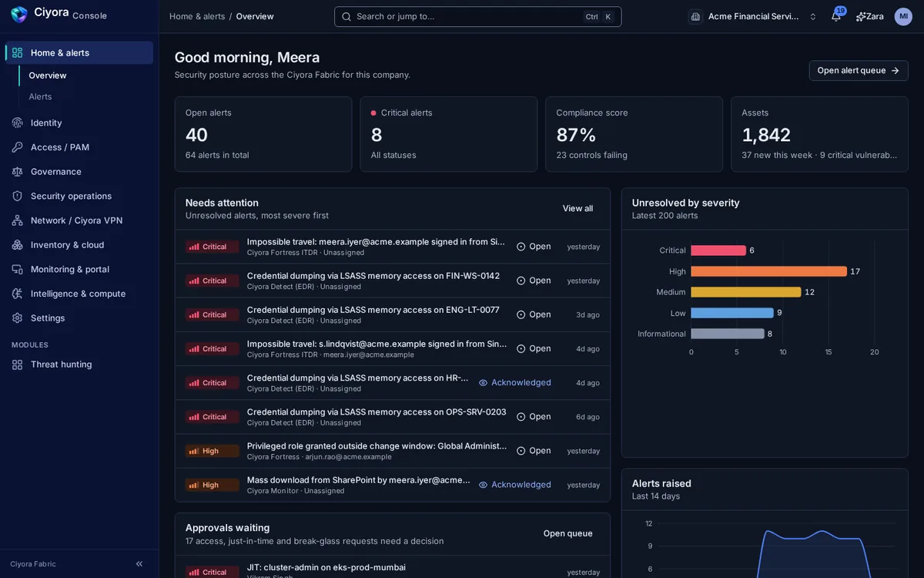The image size is (924, 578).
Task: Open the Threat hunting module
Action: click(x=79, y=365)
